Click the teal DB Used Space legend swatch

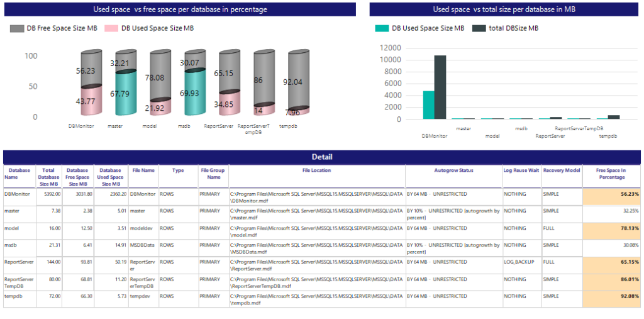pyautogui.click(x=381, y=28)
